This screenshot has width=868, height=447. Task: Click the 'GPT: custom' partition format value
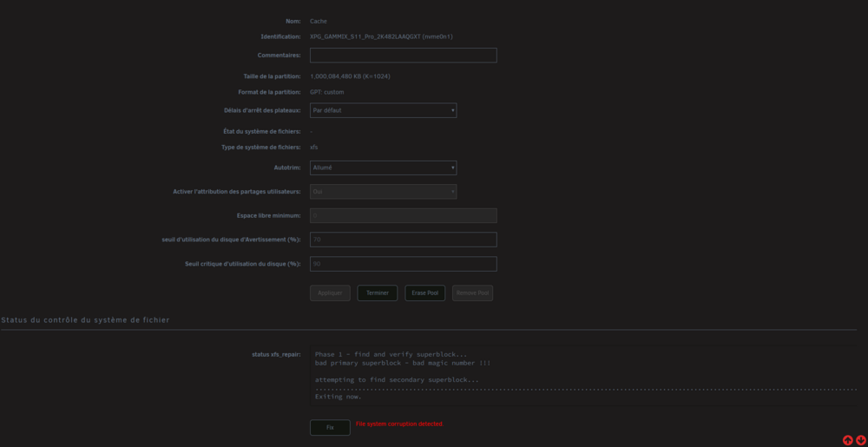(326, 92)
